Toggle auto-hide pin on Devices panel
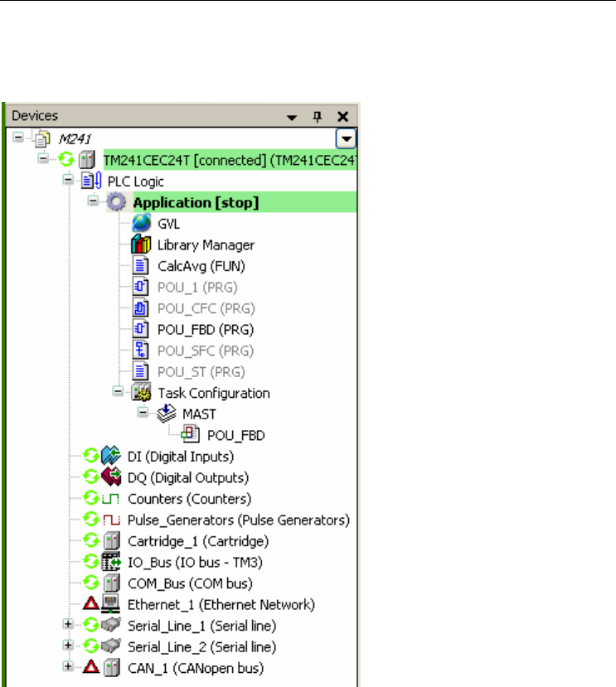This screenshot has width=616, height=687. point(318,117)
